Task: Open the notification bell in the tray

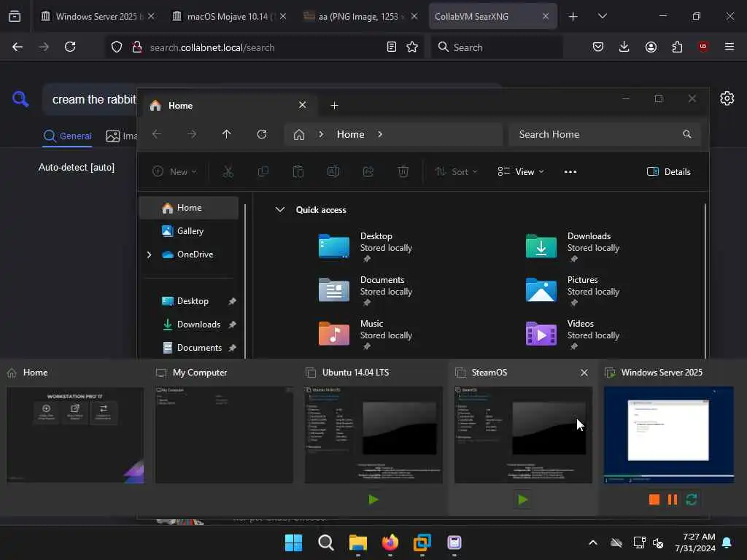Action: click(727, 542)
